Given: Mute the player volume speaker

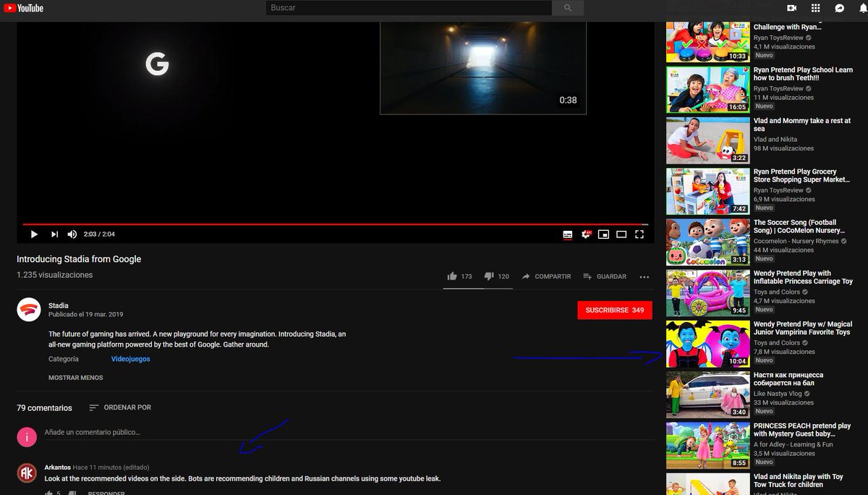Looking at the screenshot, I should pos(72,234).
